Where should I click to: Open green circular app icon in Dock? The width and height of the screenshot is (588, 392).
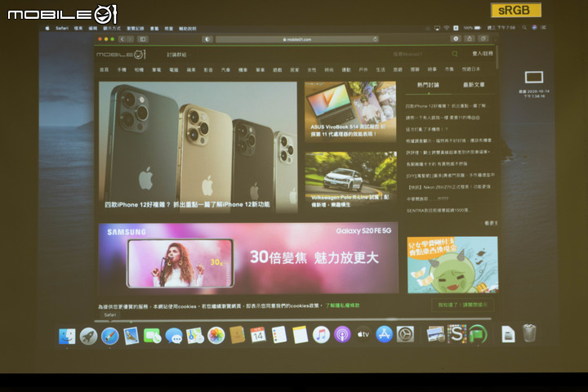click(478, 333)
